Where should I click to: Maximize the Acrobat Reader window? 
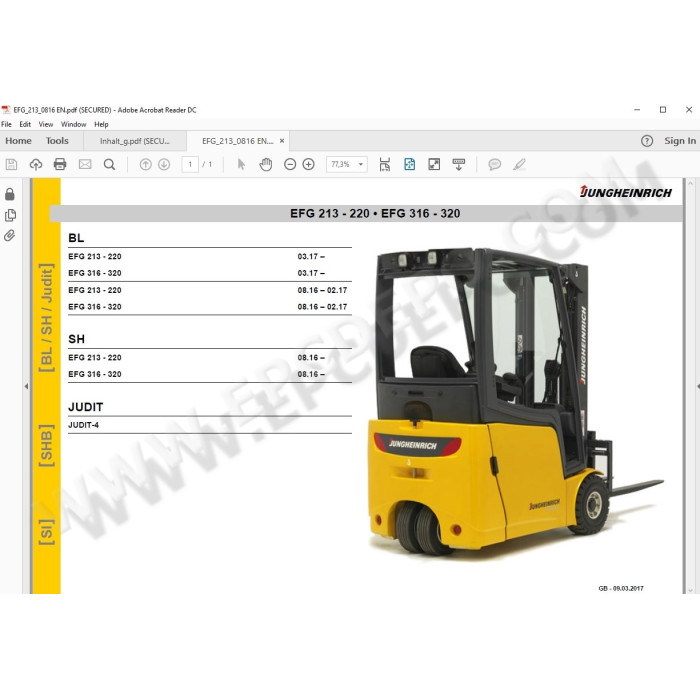click(663, 110)
